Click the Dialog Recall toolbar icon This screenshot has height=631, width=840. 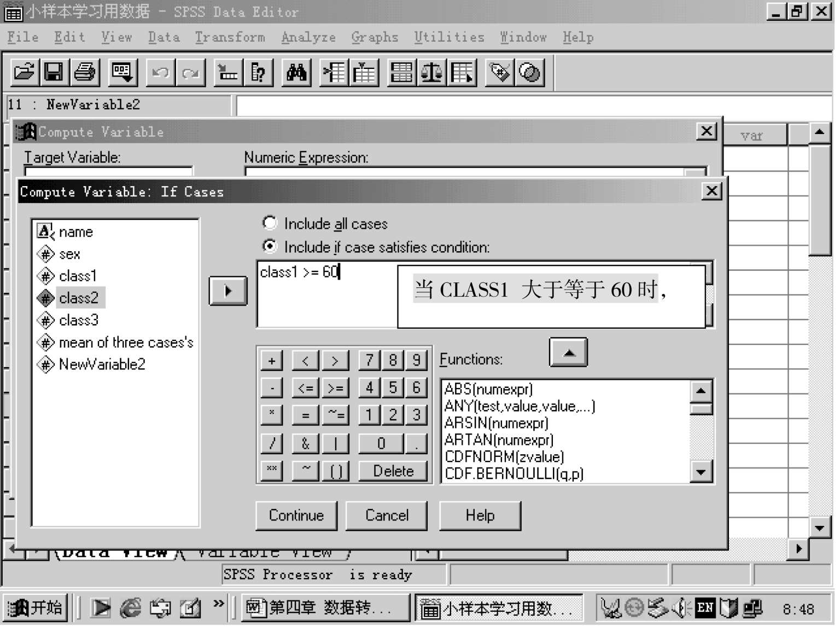point(122,72)
